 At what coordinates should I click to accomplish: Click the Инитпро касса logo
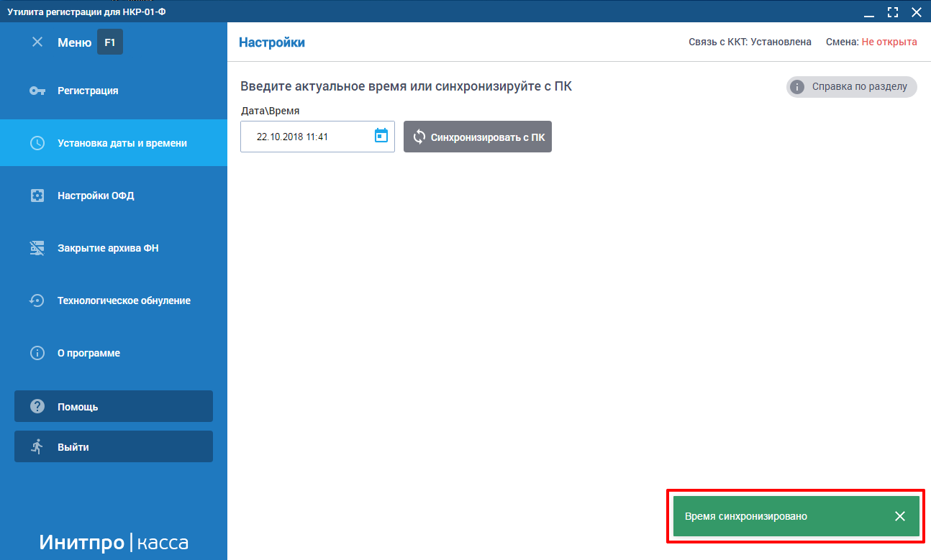pyautogui.click(x=114, y=542)
